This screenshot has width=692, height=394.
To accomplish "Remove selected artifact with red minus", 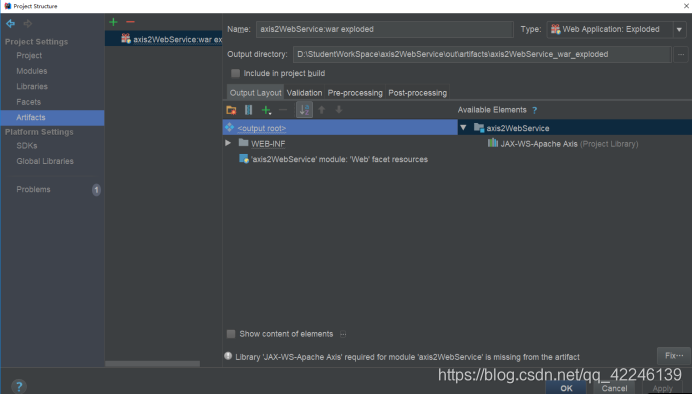I will pyautogui.click(x=130, y=22).
